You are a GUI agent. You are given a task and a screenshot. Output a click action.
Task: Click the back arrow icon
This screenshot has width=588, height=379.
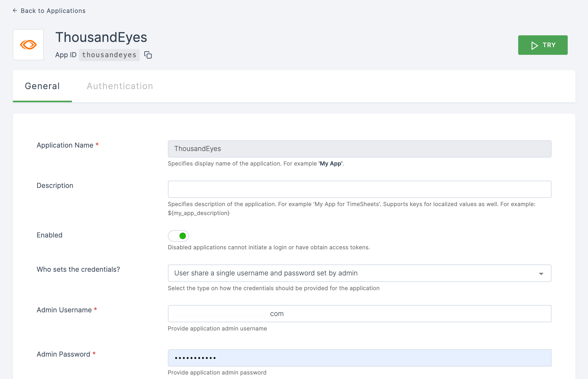pyautogui.click(x=15, y=11)
